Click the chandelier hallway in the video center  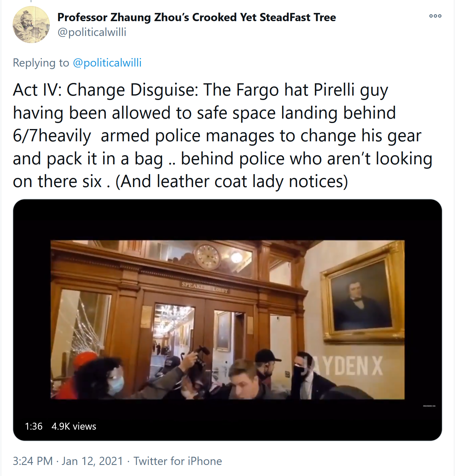tap(173, 334)
